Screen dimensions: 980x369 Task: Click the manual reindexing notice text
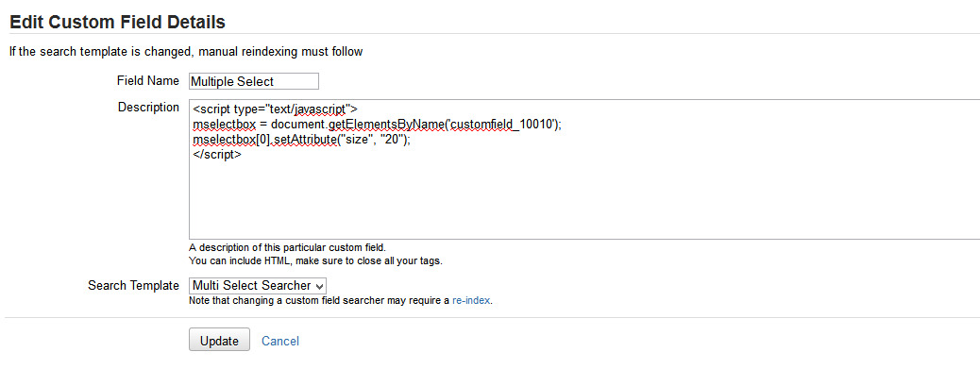186,52
